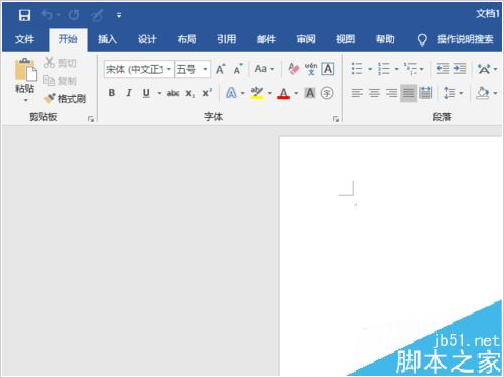Click the 剪切 cut button
Viewport: 504px width, 378px height.
tap(60, 63)
